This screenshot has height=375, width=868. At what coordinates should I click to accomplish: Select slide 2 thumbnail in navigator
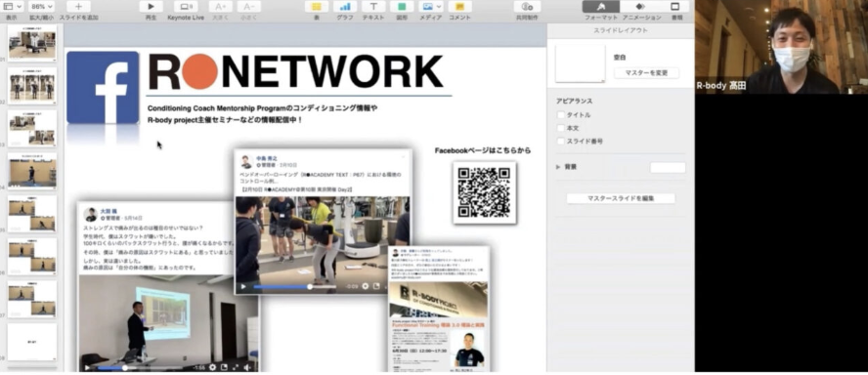point(32,86)
